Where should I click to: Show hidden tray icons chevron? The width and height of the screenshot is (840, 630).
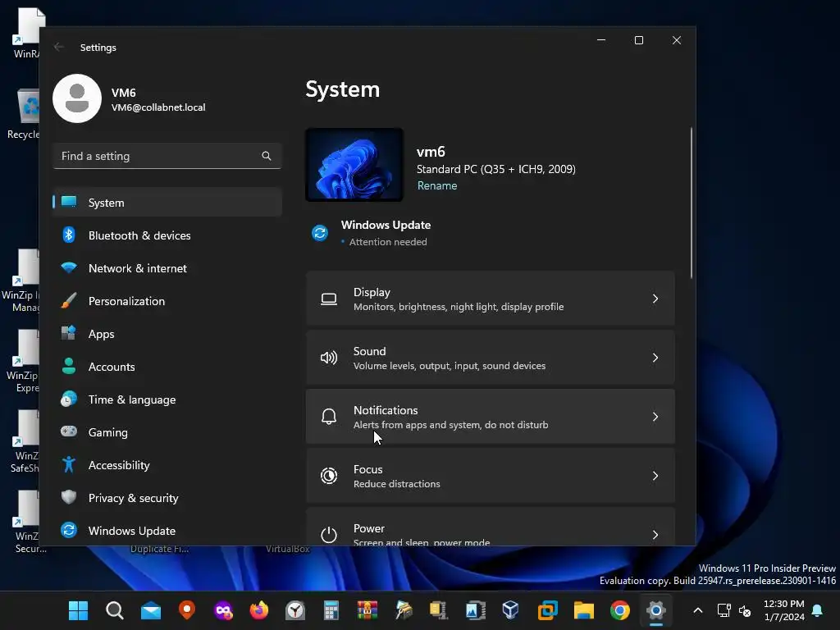[x=697, y=610]
